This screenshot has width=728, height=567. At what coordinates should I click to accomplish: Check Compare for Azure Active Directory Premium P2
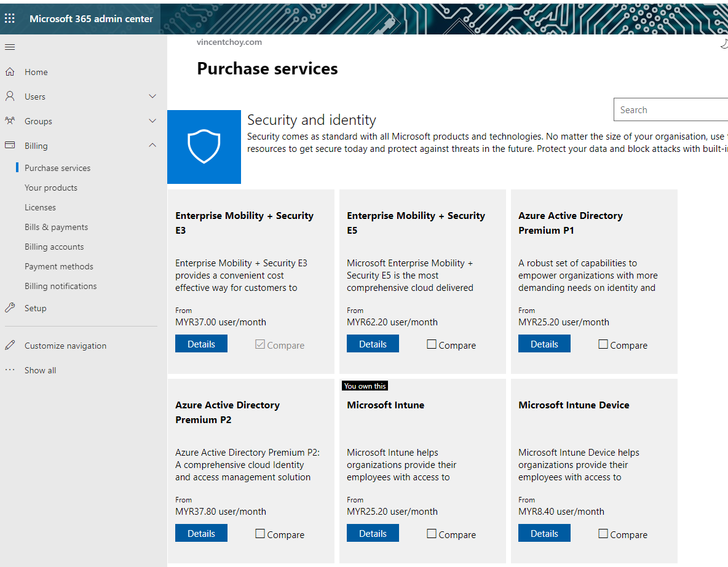click(260, 534)
